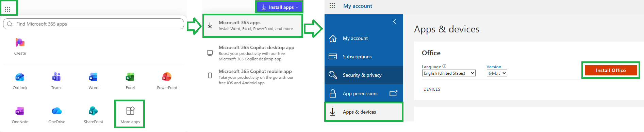Viewport: 644px width, 132px height.
Task: Open Security & privacy in the sidebar
Action: pos(364,75)
